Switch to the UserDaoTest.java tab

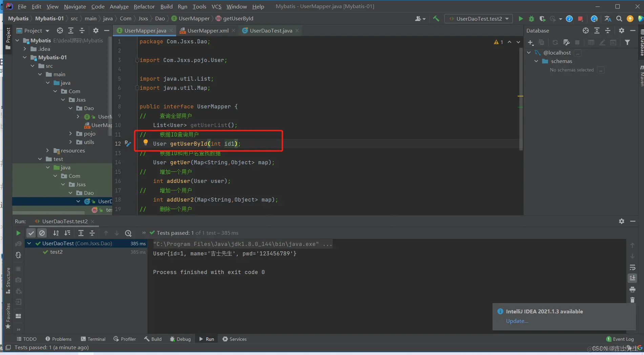click(271, 30)
